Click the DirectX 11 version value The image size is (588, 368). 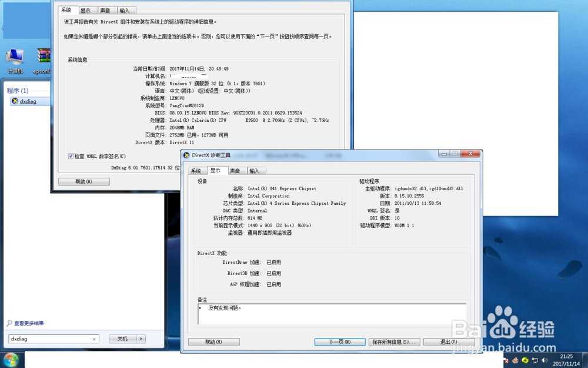click(x=182, y=142)
